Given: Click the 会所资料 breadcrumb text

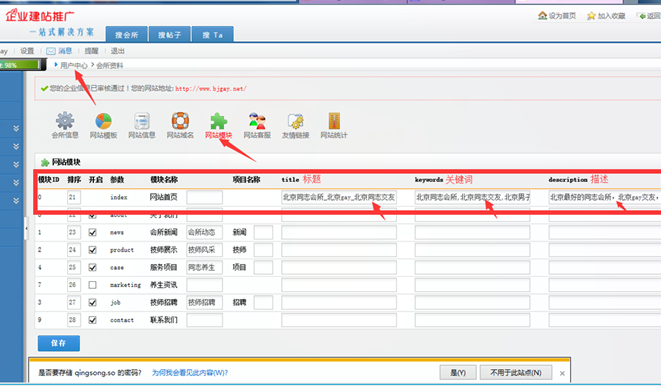Looking at the screenshot, I should (110, 65).
